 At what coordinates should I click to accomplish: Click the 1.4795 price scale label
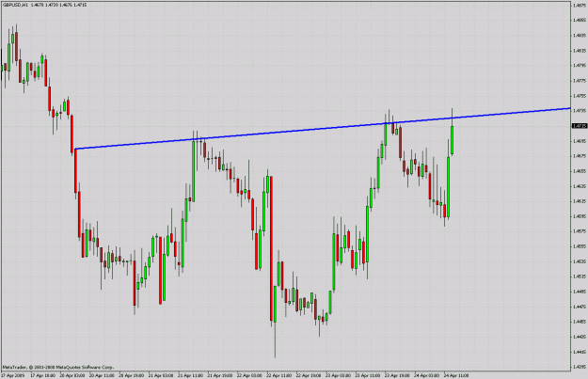(x=580, y=66)
